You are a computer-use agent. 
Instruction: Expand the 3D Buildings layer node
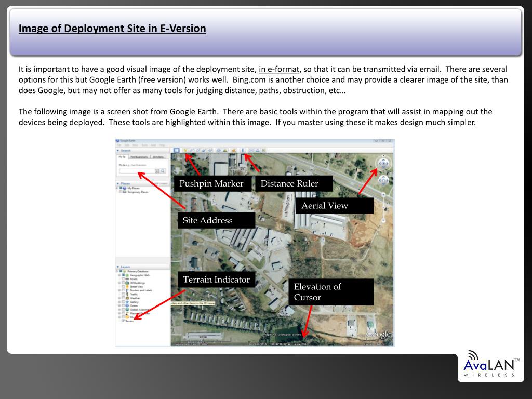[119, 283]
